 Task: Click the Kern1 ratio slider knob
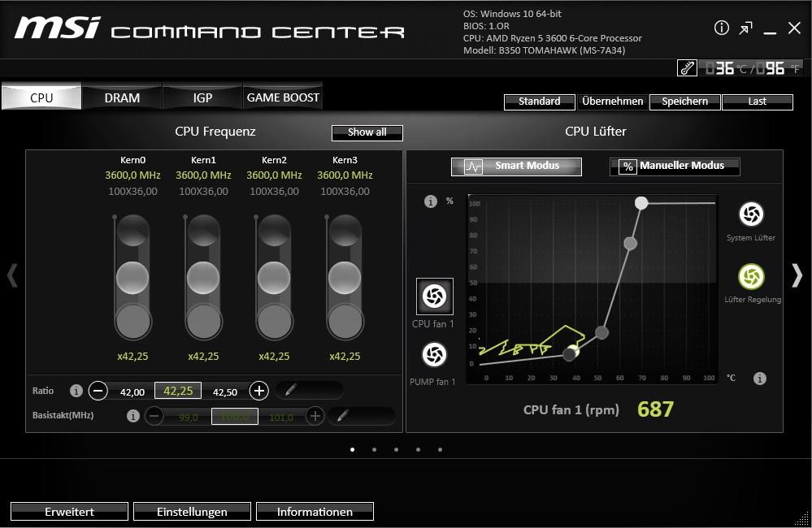tap(203, 278)
